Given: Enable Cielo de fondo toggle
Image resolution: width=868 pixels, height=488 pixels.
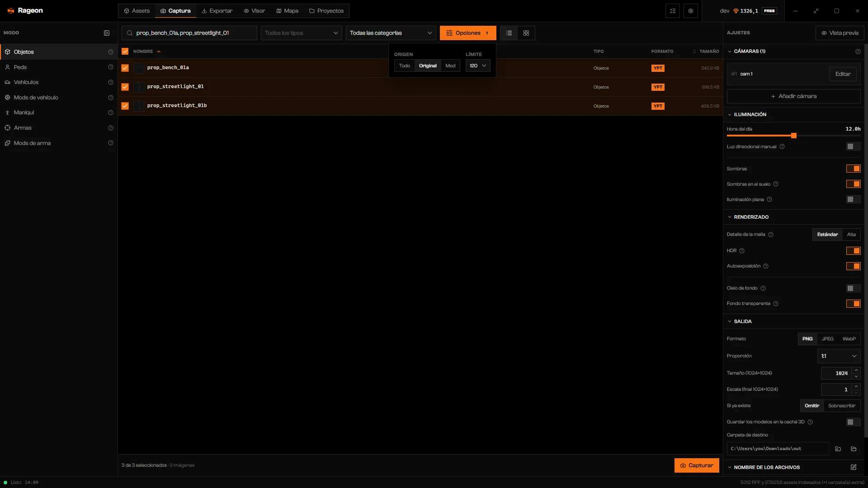Looking at the screenshot, I should click(x=854, y=288).
